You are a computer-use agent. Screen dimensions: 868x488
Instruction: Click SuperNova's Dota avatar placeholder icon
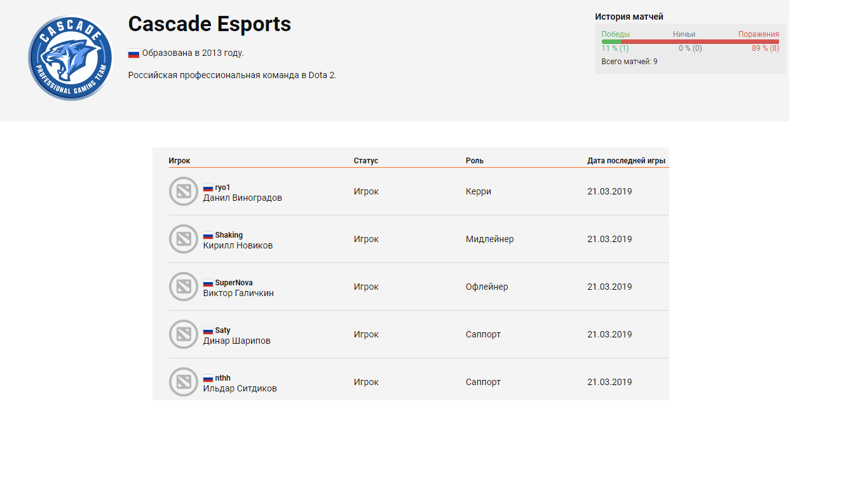pos(184,287)
